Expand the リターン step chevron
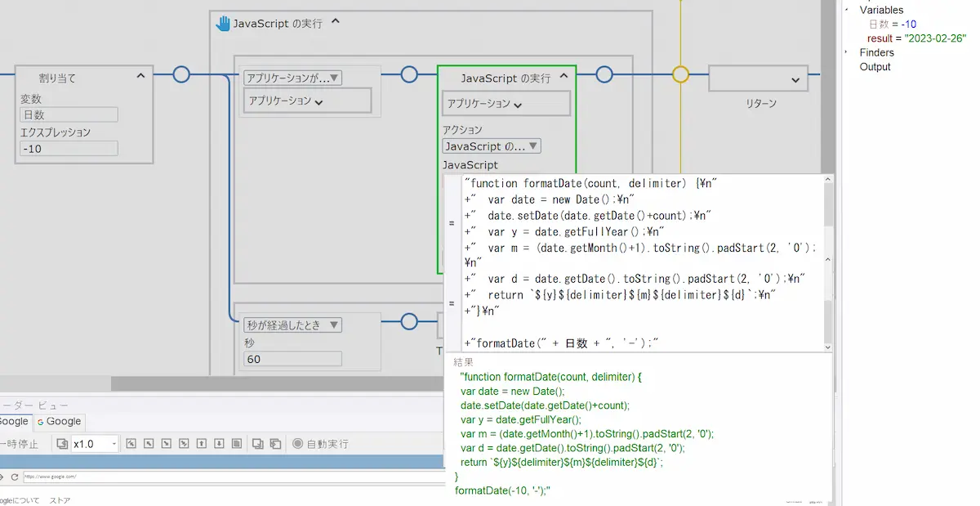This screenshot has height=506, width=980. click(795, 80)
